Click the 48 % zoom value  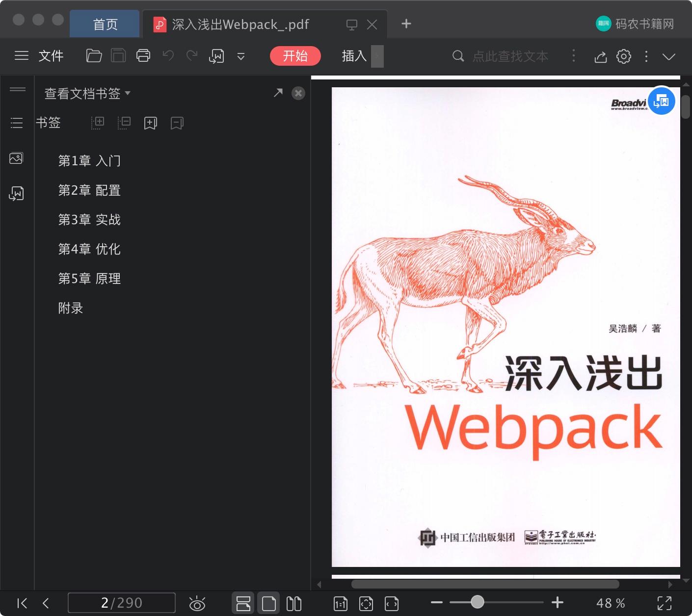tap(611, 603)
